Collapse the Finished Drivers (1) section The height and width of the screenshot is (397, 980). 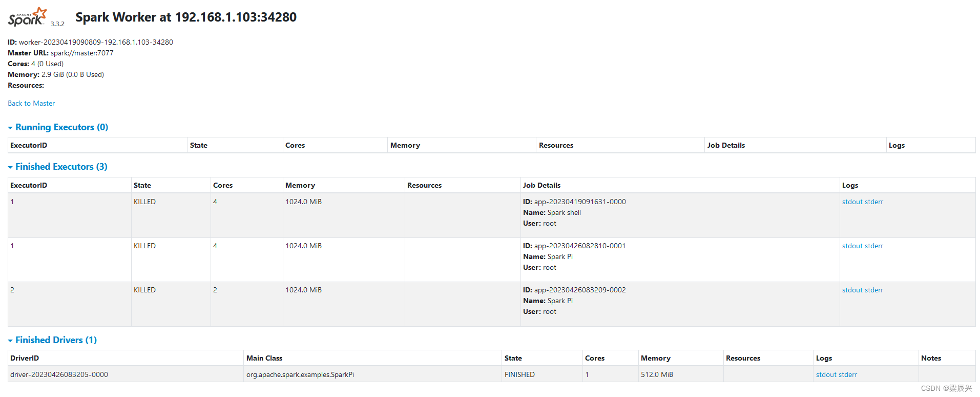point(52,340)
